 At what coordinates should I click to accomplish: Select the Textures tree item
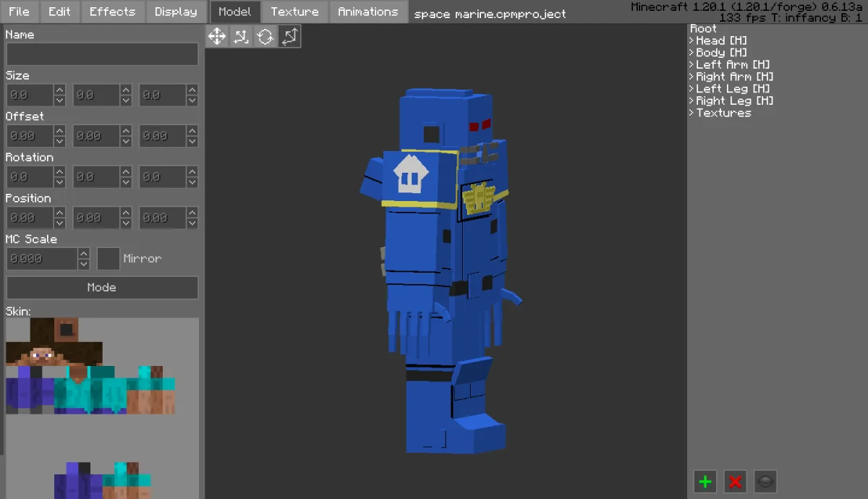tap(723, 113)
